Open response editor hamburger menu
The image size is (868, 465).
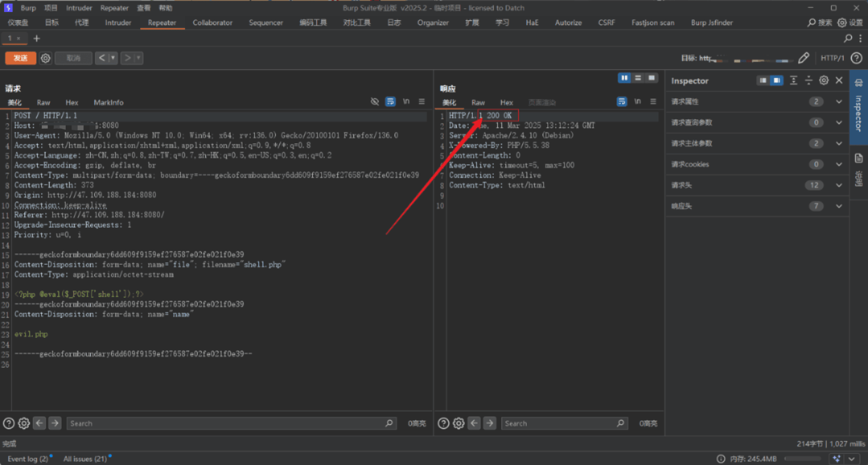click(653, 102)
